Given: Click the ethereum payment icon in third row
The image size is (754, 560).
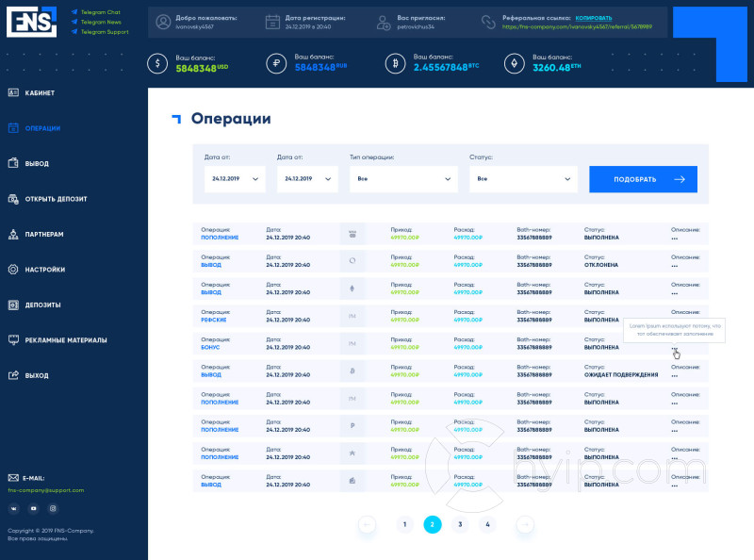Looking at the screenshot, I should [352, 288].
